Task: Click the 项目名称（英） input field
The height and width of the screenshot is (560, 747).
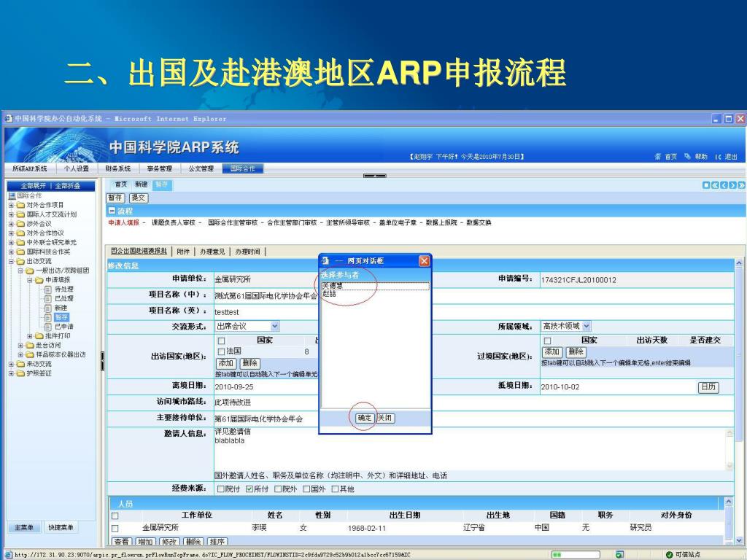Action: coord(473,312)
